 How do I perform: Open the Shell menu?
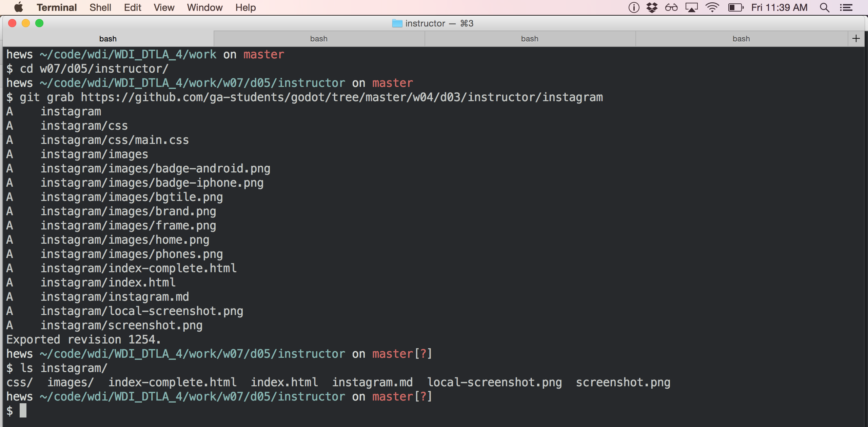[x=100, y=7]
